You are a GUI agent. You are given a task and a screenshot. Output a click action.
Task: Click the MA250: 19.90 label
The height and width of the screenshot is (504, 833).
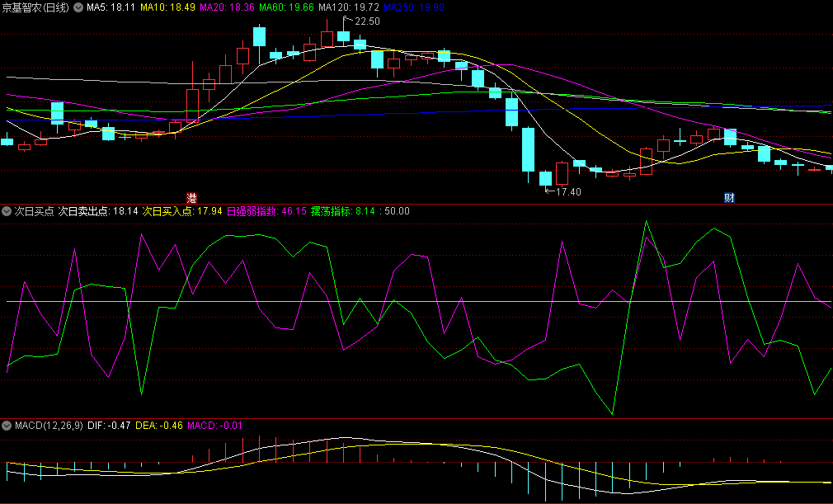tap(414, 7)
